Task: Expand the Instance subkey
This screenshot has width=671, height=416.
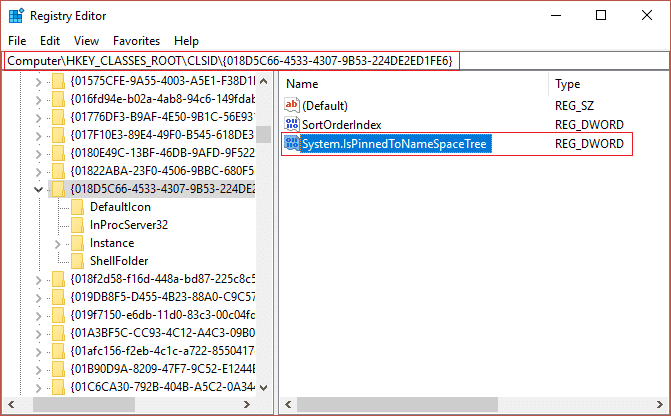Action: [58, 244]
